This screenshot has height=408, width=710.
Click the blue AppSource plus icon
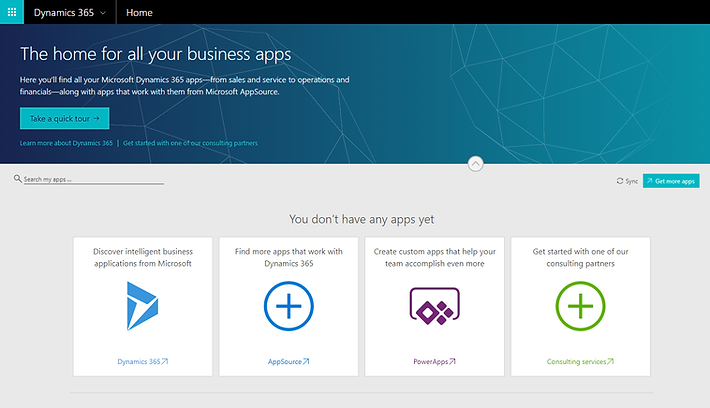point(289,306)
